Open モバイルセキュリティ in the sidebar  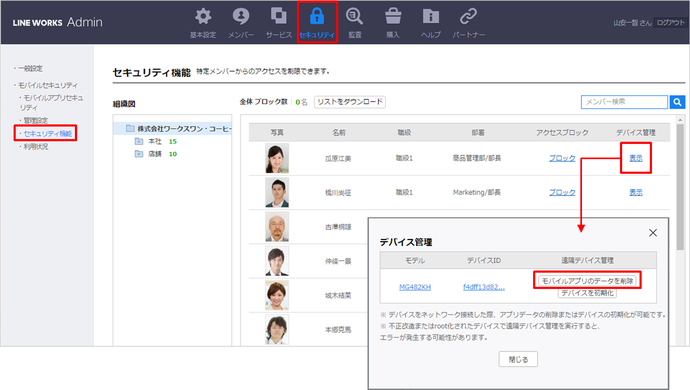[x=48, y=85]
